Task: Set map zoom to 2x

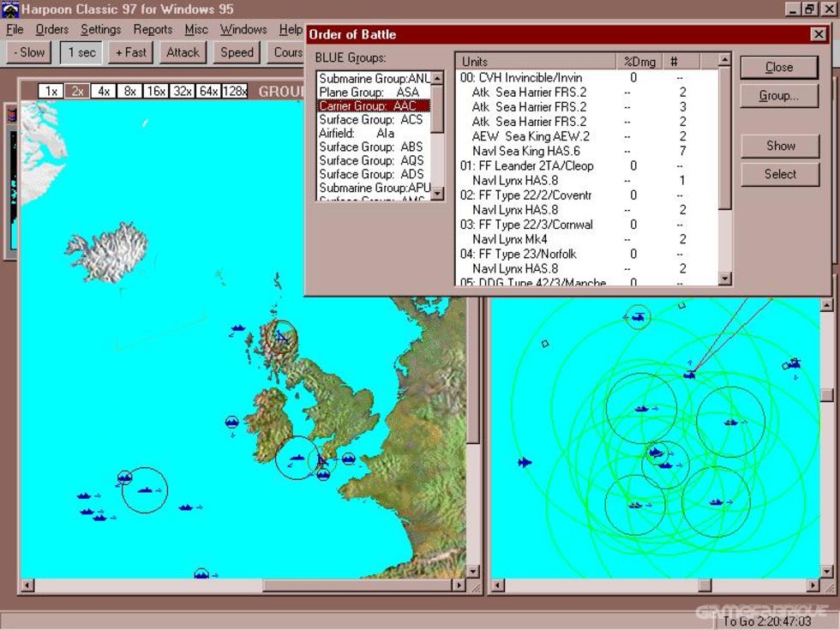Action: (77, 91)
